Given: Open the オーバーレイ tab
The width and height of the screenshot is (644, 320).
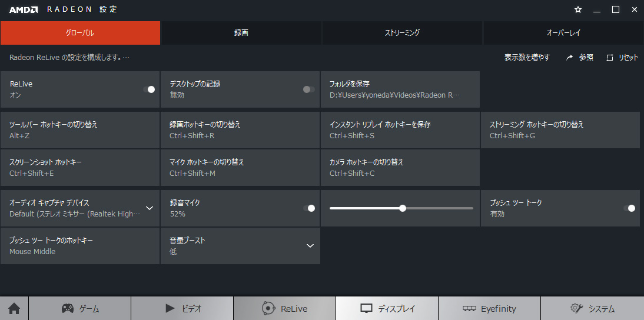Looking at the screenshot, I should pos(563,33).
